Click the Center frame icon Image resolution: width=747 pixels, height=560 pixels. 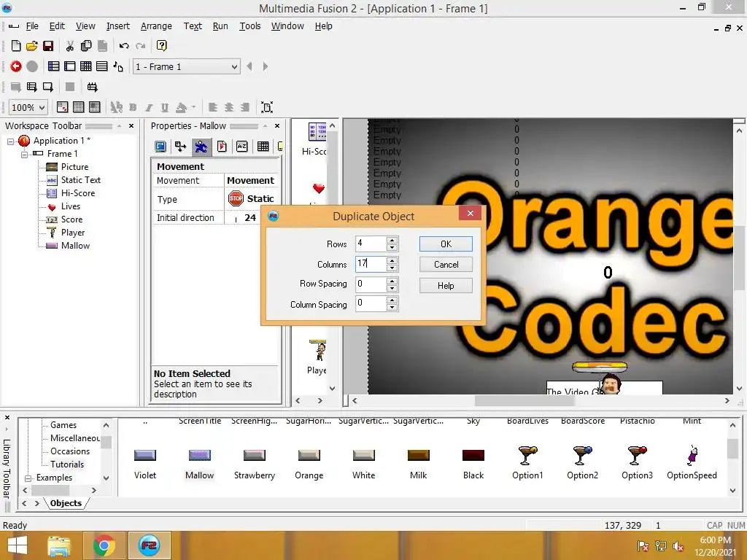click(x=267, y=107)
